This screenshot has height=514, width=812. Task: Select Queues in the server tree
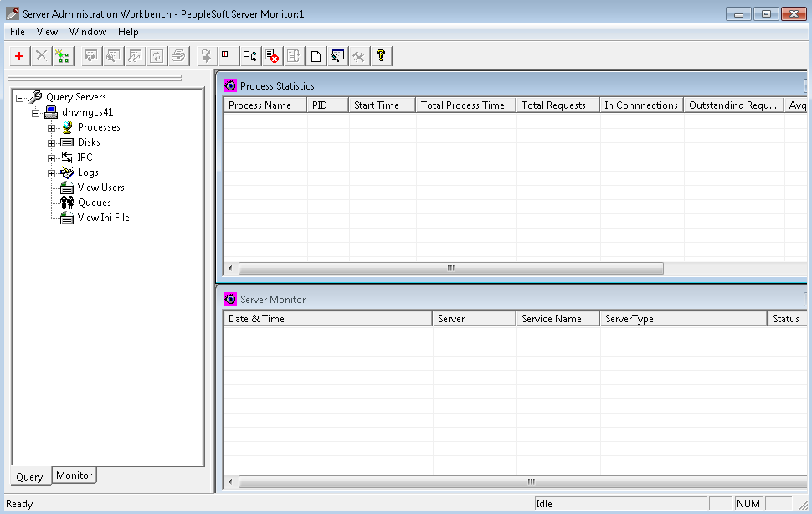coord(95,203)
